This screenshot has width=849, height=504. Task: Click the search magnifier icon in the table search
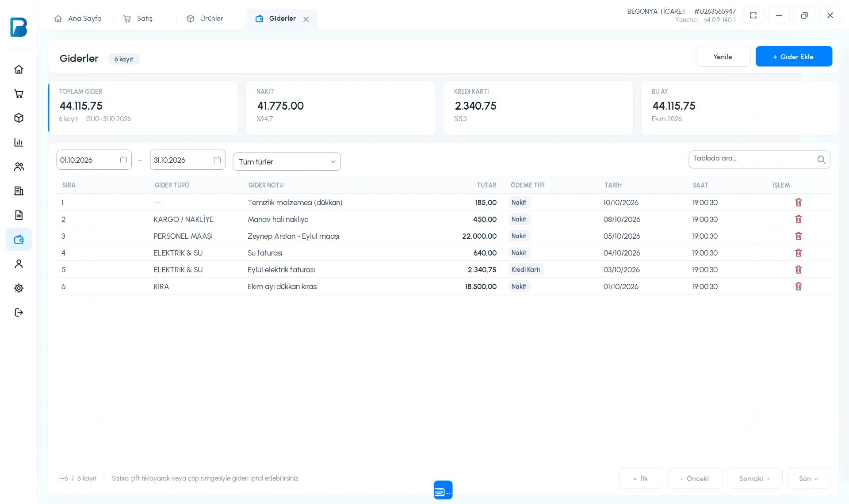(x=821, y=160)
